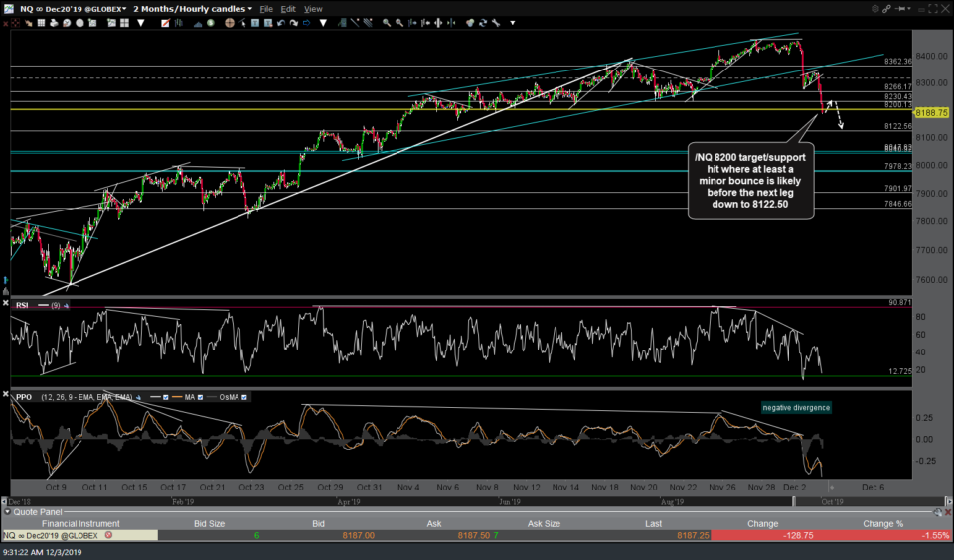Viewport: 954px width, 560px height.
Task: Open the four-pane chart layout icon
Action: pos(125,23)
